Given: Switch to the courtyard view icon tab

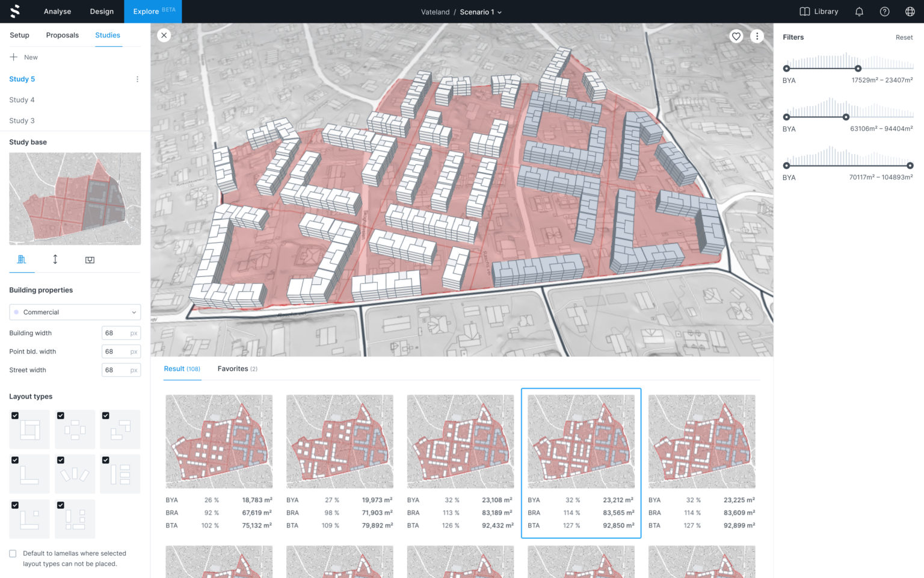Looking at the screenshot, I should pyautogui.click(x=90, y=259).
